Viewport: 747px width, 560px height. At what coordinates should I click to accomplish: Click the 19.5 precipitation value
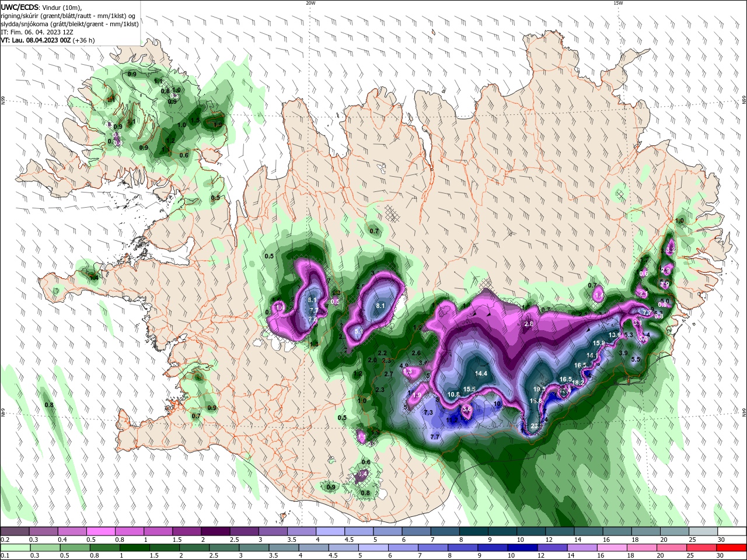[x=539, y=389]
